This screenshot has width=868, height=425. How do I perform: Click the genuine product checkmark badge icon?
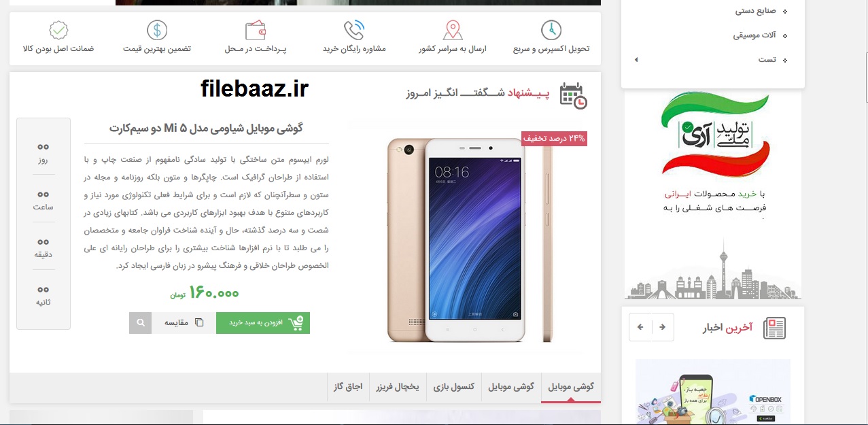(58, 30)
